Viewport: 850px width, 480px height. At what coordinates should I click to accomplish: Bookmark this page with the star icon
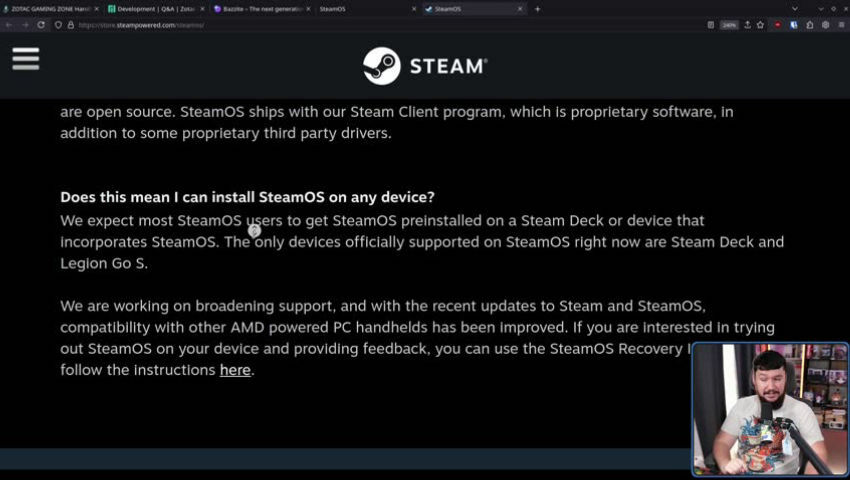coord(761,25)
